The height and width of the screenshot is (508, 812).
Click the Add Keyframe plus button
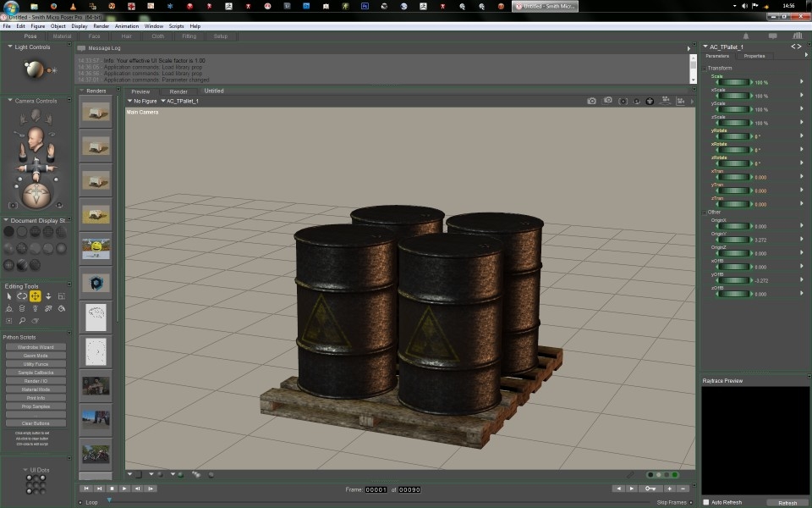coord(669,489)
